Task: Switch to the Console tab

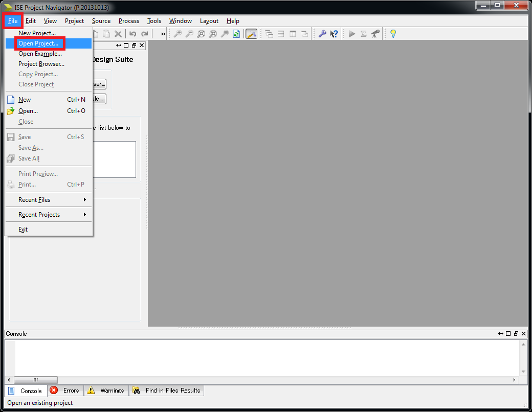Action: click(26, 391)
